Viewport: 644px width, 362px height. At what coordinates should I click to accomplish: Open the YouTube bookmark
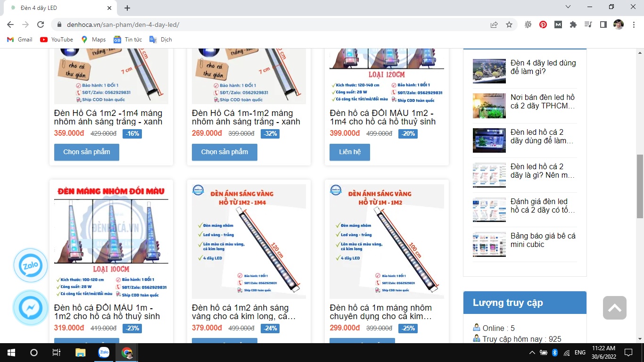(57, 40)
